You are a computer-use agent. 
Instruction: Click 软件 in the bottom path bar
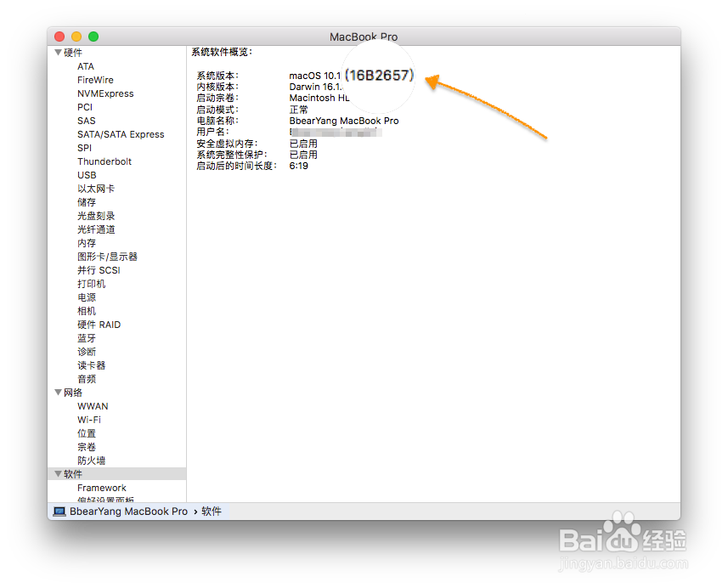point(212,512)
